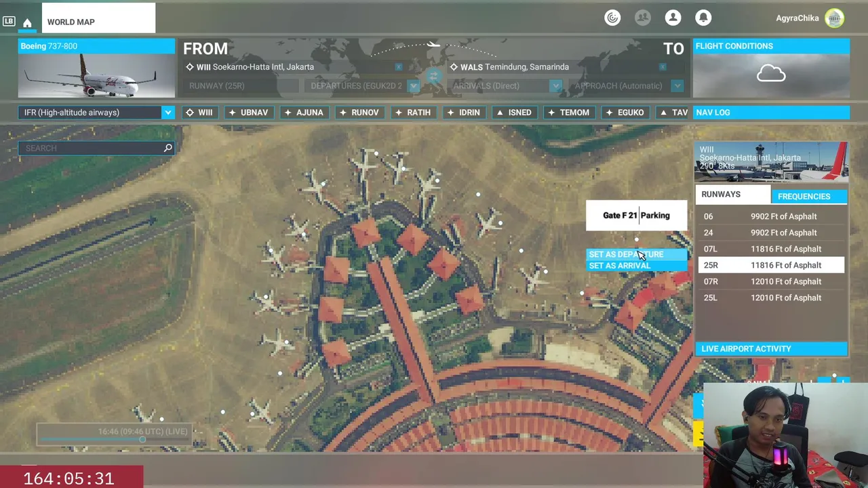Select the AJUNA waypoint chip
Screen dimensions: 868x488
[x=304, y=113]
